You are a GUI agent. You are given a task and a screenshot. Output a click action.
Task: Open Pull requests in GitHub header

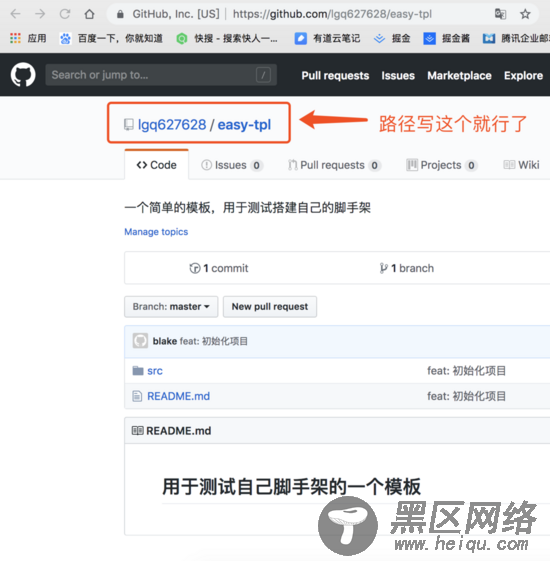(x=335, y=75)
